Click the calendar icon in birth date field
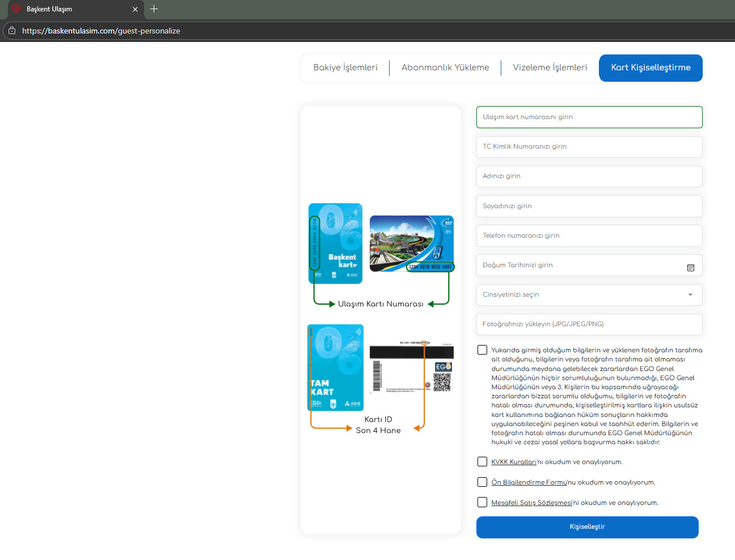This screenshot has width=735, height=560. pyautogui.click(x=690, y=268)
